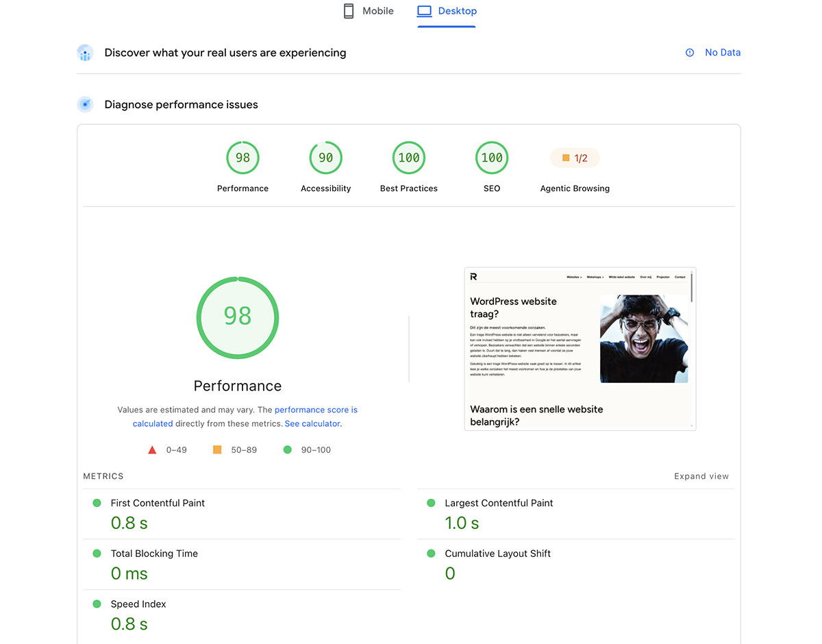The image size is (822, 644).
Task: Jump to the Best Practices score gauge 100
Action: pyautogui.click(x=409, y=158)
